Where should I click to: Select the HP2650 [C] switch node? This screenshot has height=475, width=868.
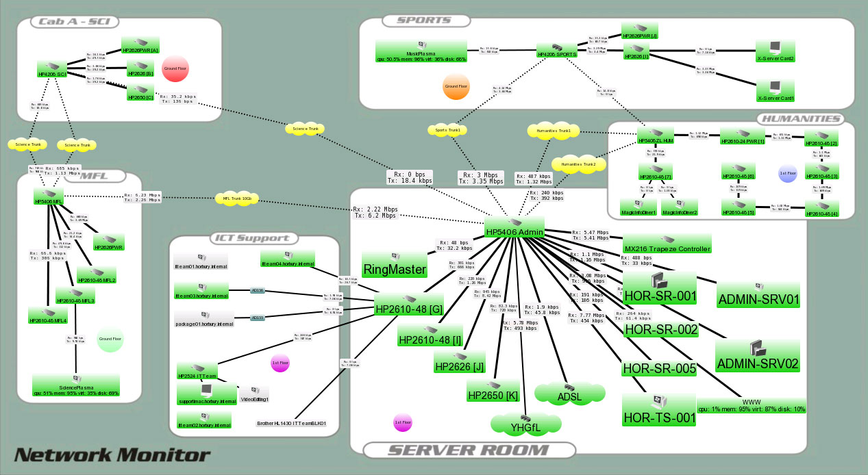pos(140,93)
